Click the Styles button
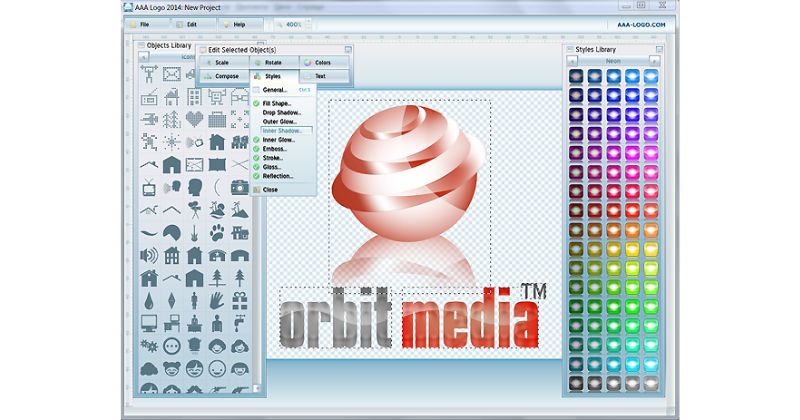 point(273,76)
